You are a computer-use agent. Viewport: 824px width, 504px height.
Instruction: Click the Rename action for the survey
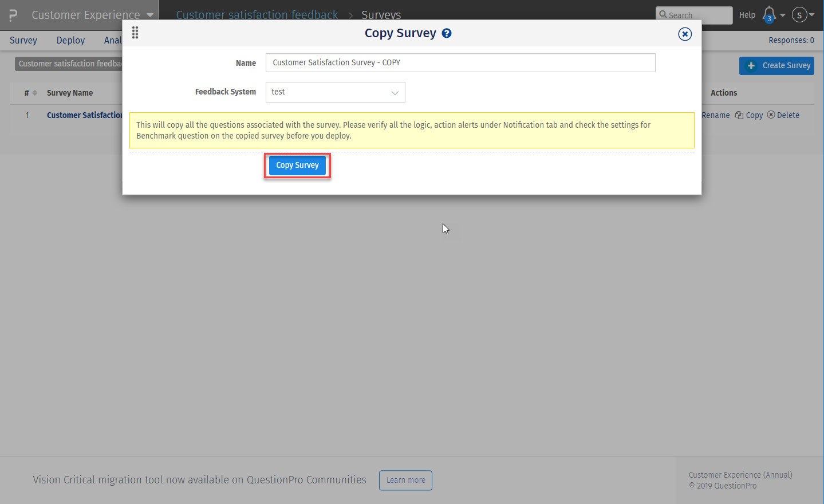click(715, 115)
